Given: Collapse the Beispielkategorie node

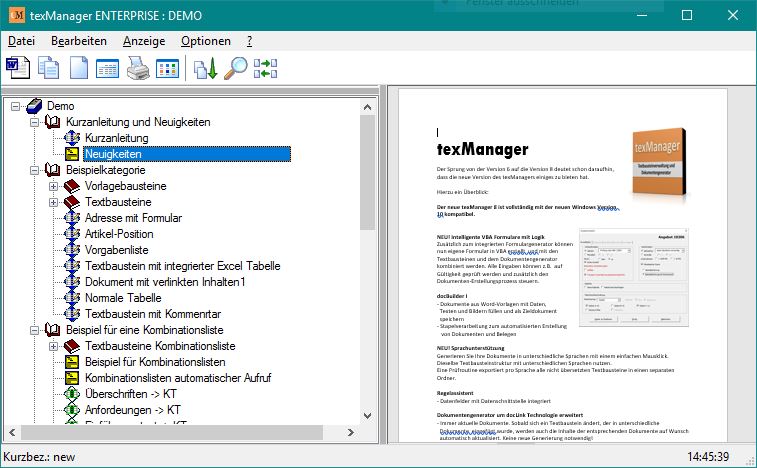Looking at the screenshot, I should point(34,170).
